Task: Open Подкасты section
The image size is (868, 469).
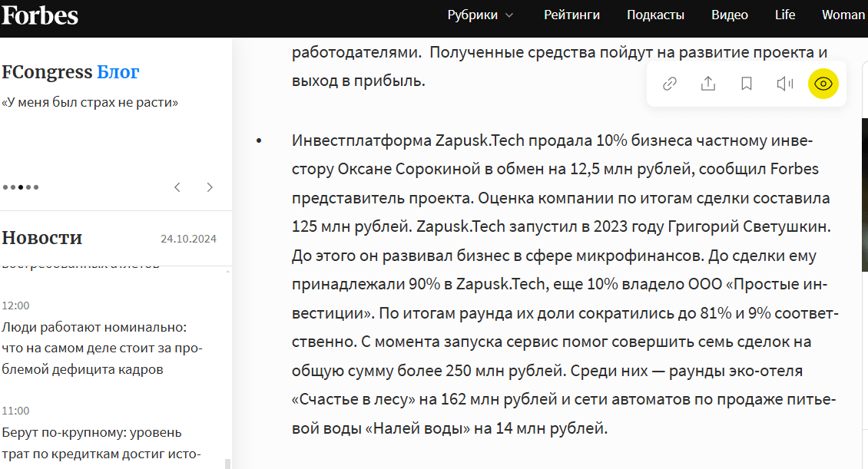Action: pos(655,15)
